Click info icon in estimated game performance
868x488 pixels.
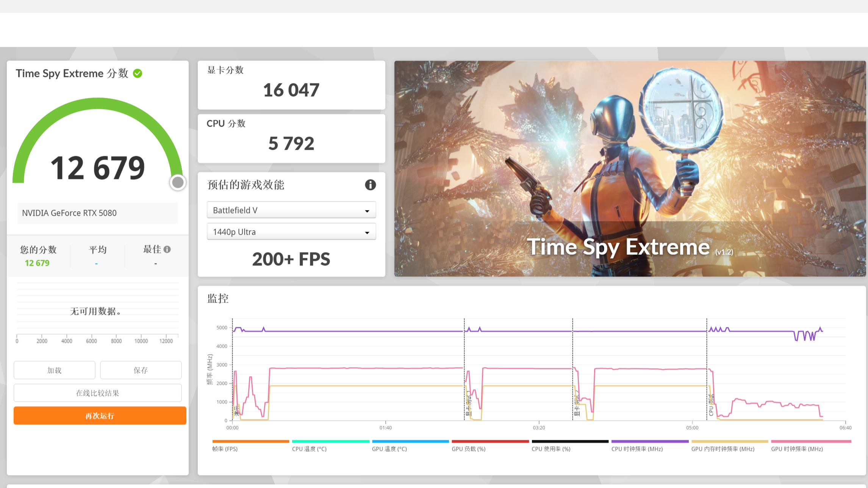pos(370,185)
